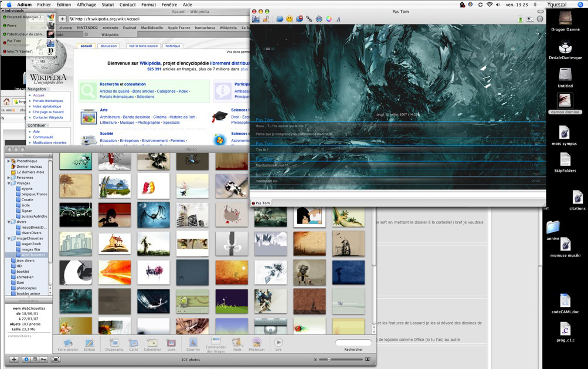The height and width of the screenshot is (369, 588).
Task: Open Une page au hasard link
Action: [x=48, y=112]
